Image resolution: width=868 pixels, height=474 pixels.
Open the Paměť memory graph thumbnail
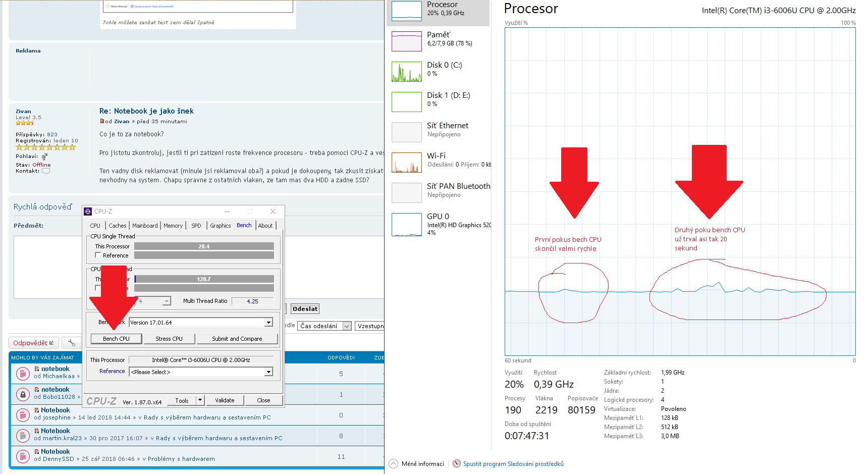pyautogui.click(x=407, y=41)
